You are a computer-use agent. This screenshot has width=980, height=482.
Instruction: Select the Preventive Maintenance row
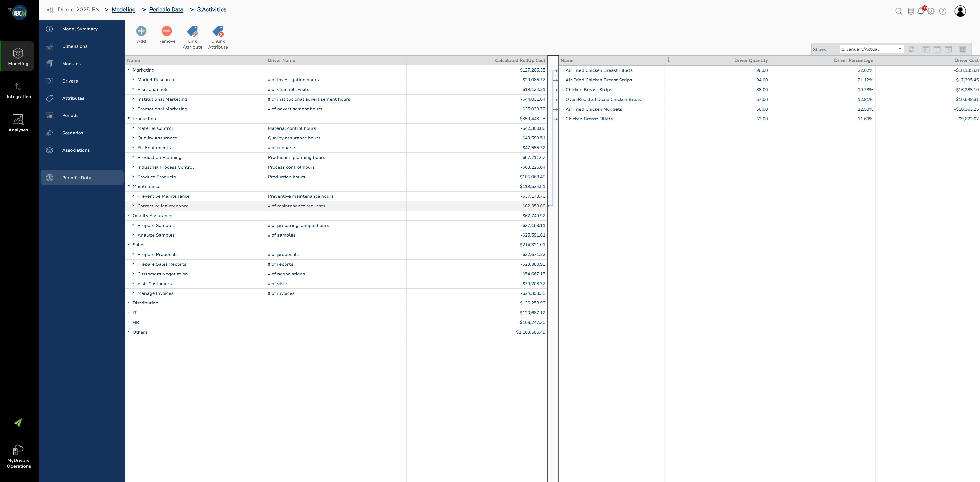[x=336, y=196]
